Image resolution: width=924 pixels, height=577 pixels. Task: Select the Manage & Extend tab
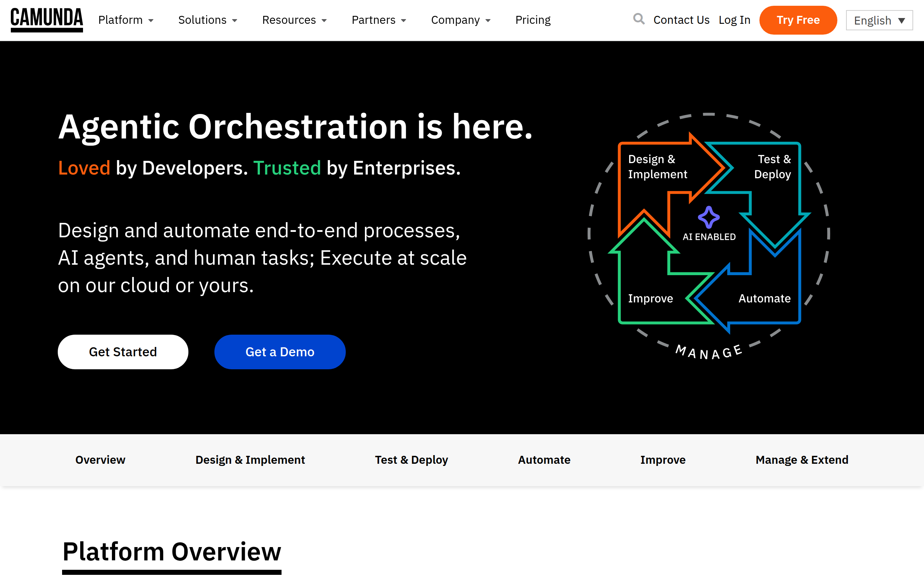802,460
